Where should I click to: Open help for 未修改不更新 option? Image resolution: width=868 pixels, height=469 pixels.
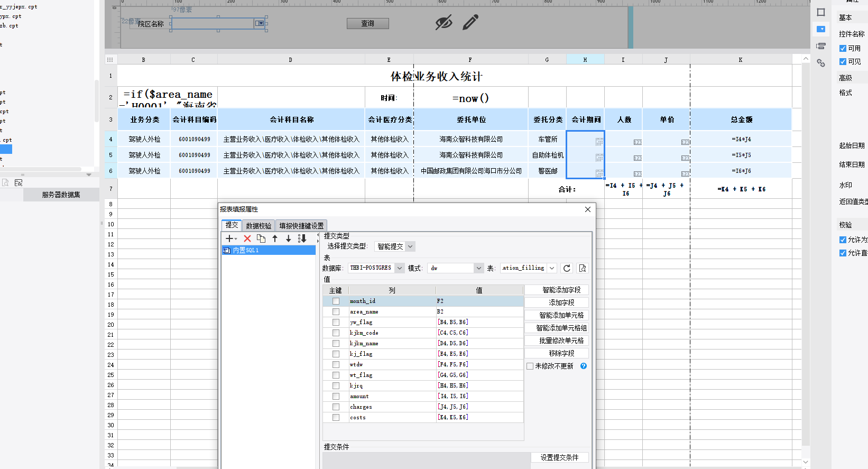[584, 366]
